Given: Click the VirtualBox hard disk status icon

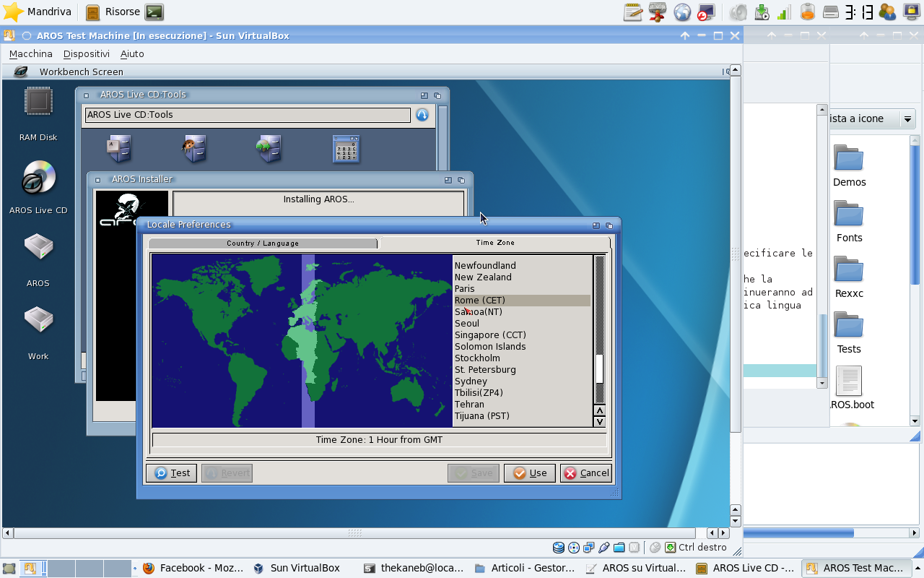Looking at the screenshot, I should point(559,548).
